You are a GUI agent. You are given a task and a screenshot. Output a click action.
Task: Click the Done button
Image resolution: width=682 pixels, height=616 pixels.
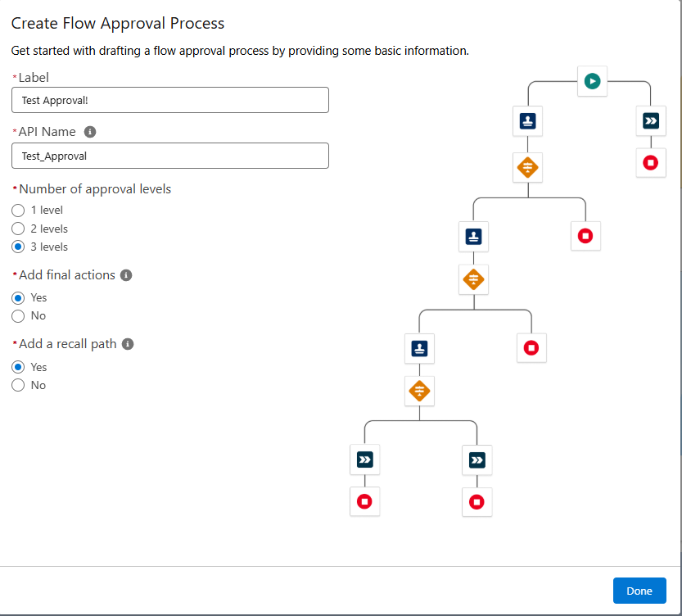(639, 591)
